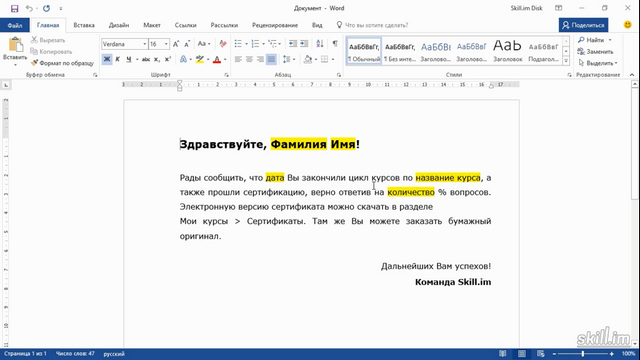Open the Файл tab
This screenshot has height=360, width=640.
pyautogui.click(x=15, y=25)
